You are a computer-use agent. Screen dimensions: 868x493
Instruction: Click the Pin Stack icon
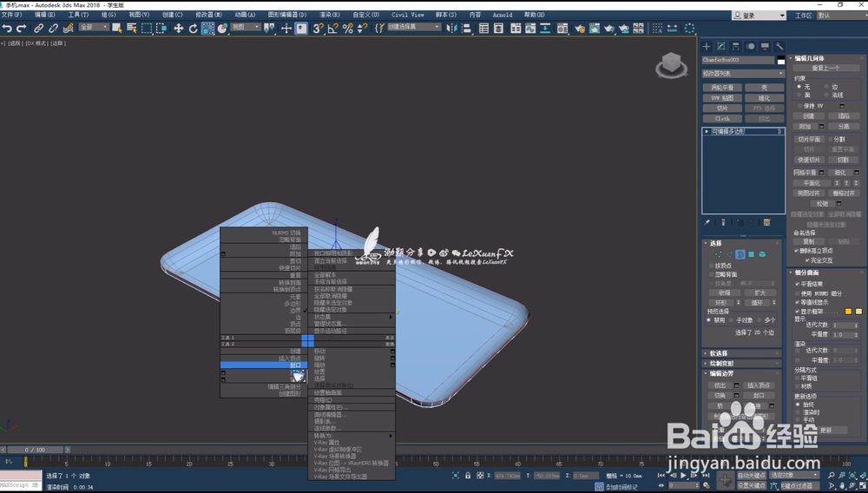(707, 222)
